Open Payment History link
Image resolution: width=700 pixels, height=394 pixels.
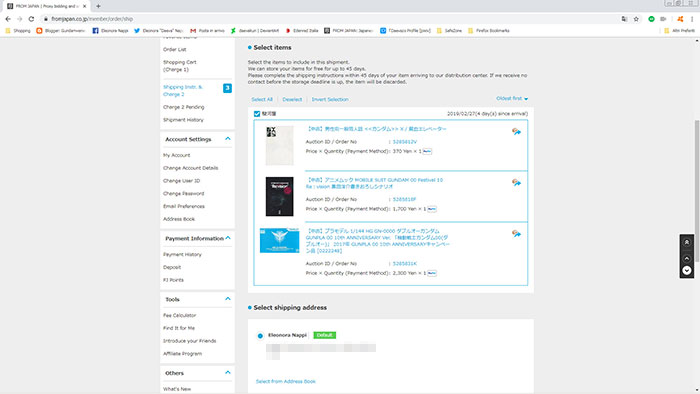tap(182, 254)
